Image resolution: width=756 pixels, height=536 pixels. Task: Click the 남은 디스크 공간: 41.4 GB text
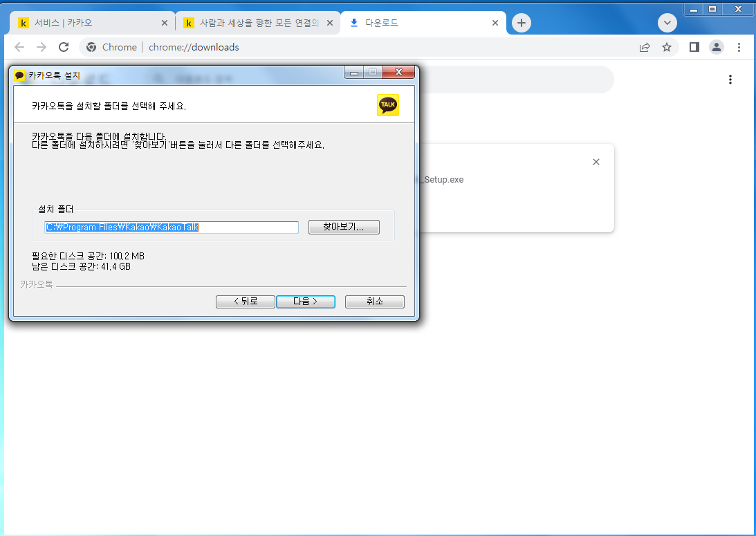tap(81, 266)
